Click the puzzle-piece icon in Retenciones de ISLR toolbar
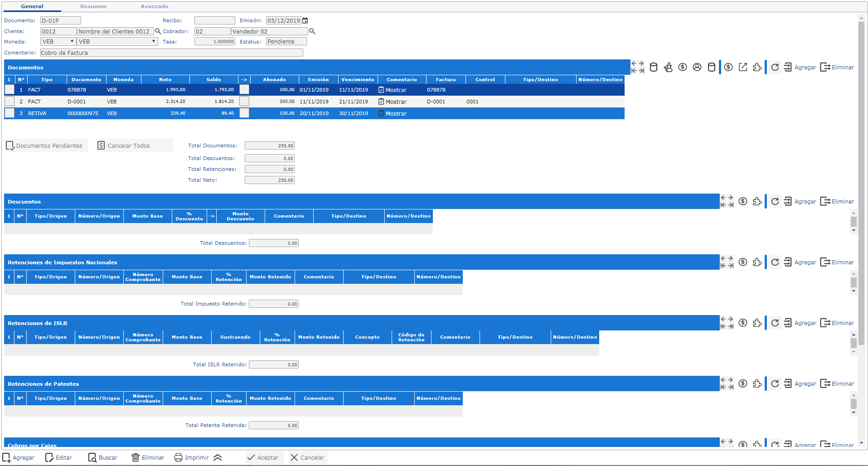This screenshot has height=466, width=868. [x=757, y=323]
